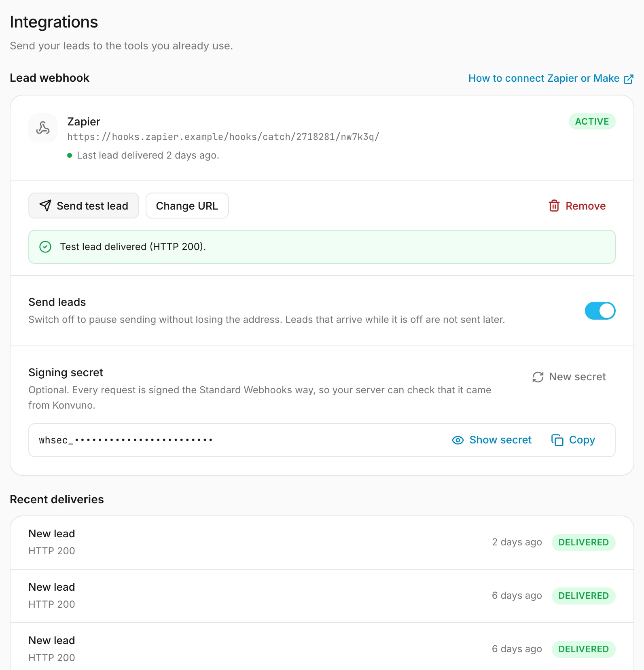Image resolution: width=644 pixels, height=670 pixels.
Task: Click the Signing secret heading
Action: pyautogui.click(x=66, y=373)
